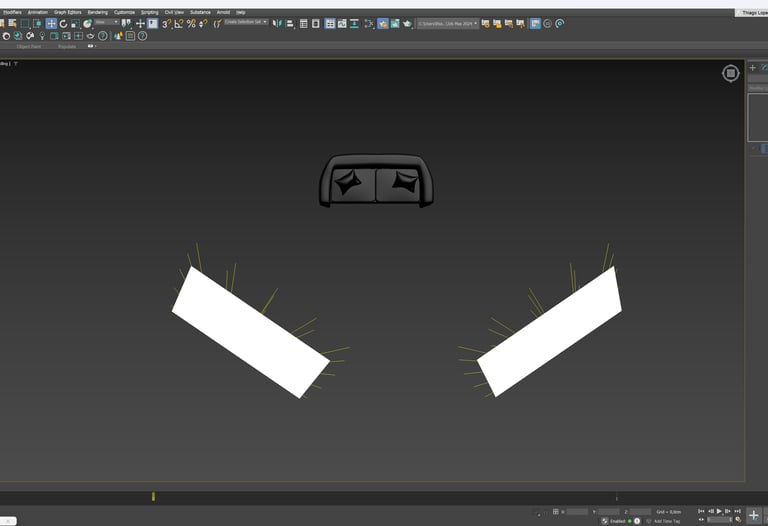Image resolution: width=768 pixels, height=526 pixels.
Task: Click the eye-shaped icon in second toolbar row
Action: pyautogui.click(x=91, y=36)
